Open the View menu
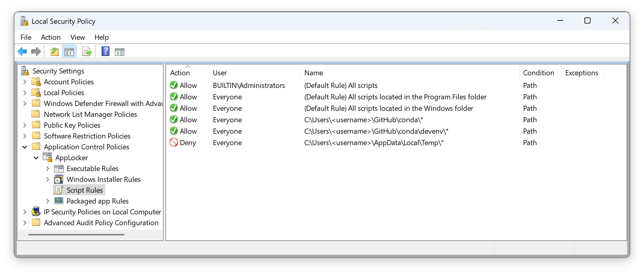The width and height of the screenshot is (644, 274). coord(78,37)
